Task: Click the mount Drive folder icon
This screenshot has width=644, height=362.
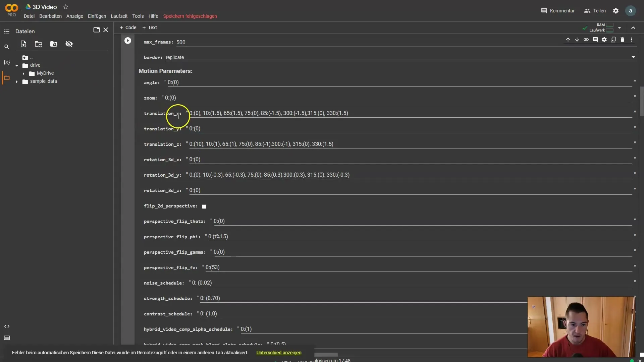Action: 54,44
